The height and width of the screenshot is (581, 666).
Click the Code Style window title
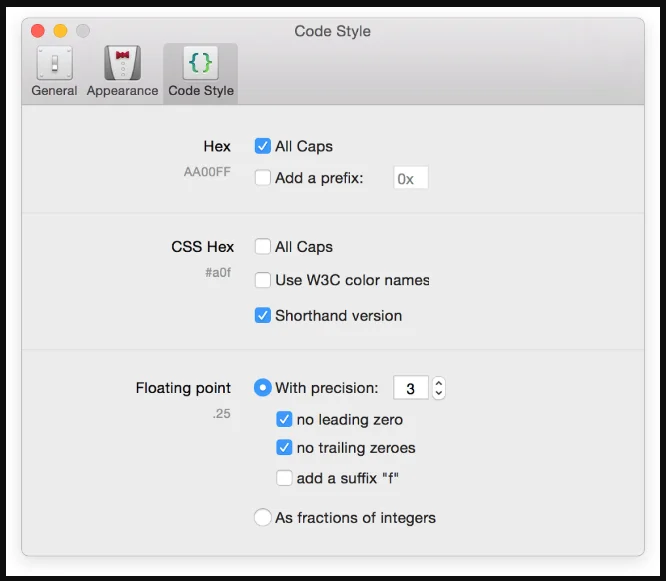[333, 31]
